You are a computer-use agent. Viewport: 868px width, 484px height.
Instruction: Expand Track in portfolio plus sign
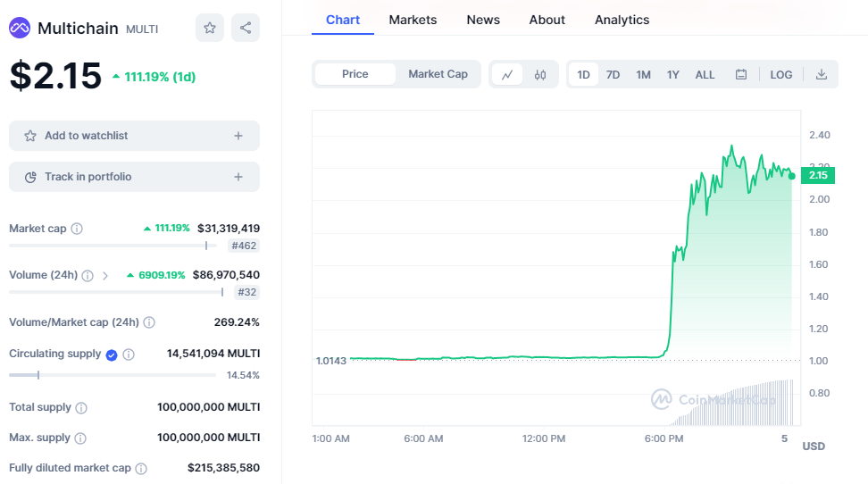[x=238, y=177]
